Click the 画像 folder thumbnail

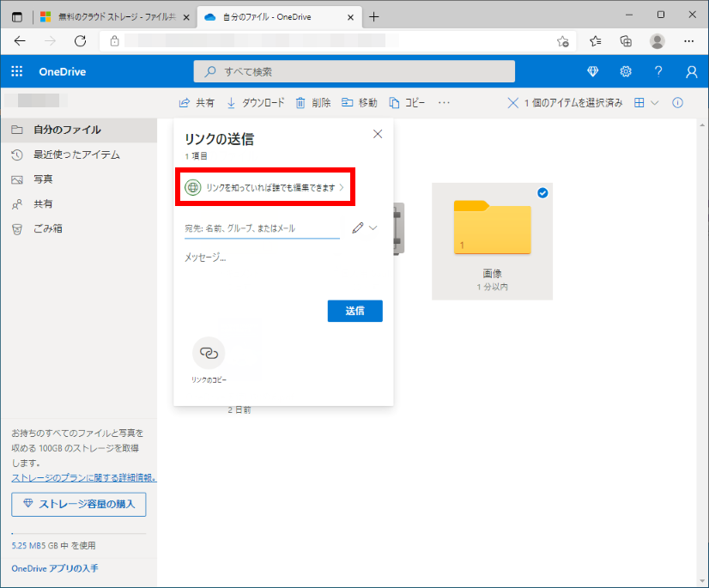coord(492,227)
